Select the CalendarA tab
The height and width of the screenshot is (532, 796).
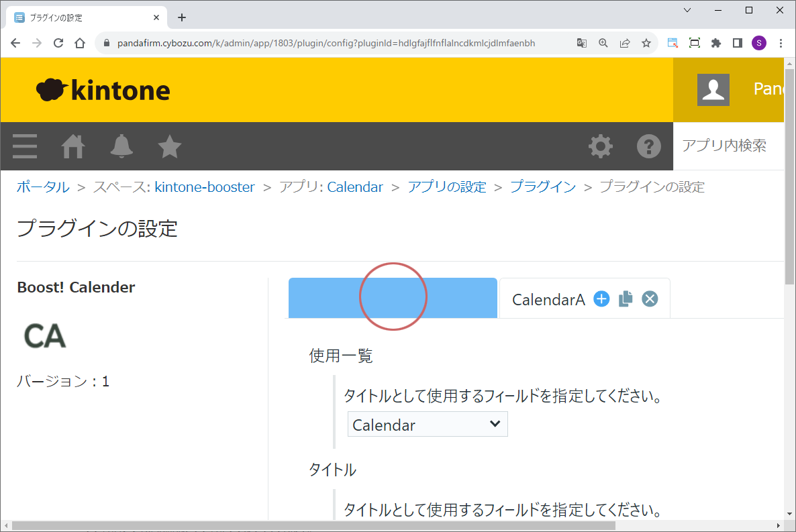click(548, 299)
